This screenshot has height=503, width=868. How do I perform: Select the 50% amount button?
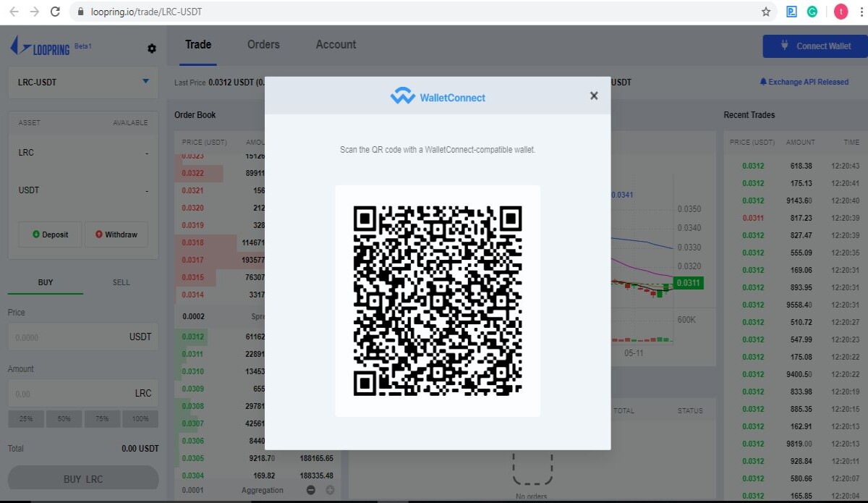pos(64,418)
